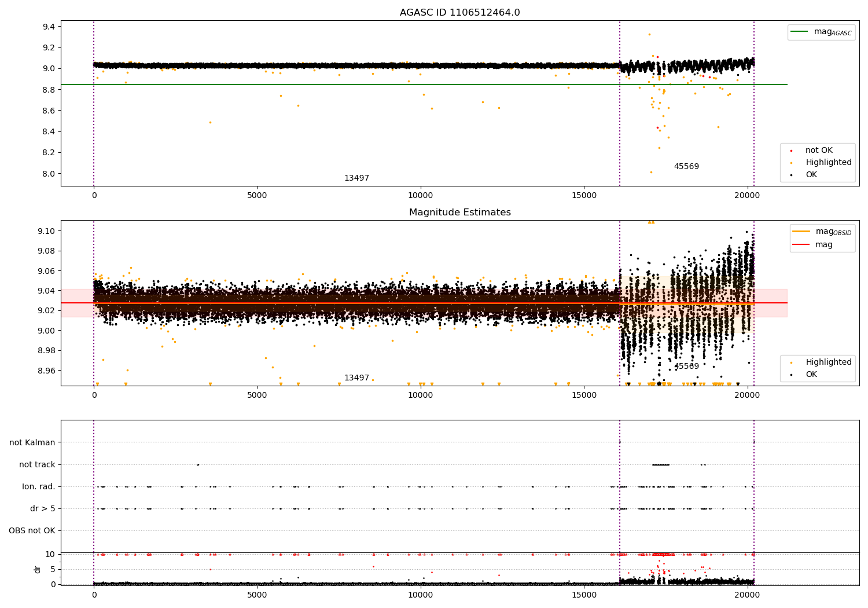Select the 8.8 y-axis tick label
868x608 pixels.
point(49,90)
